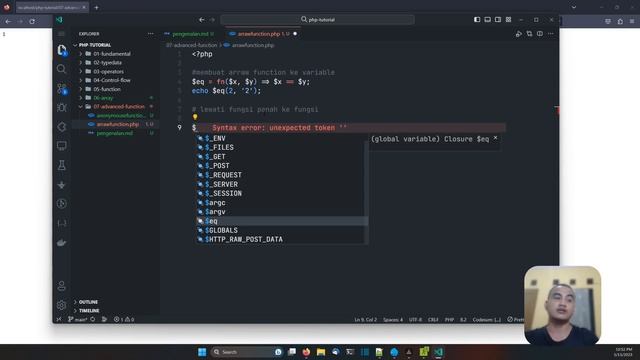Image resolution: width=640 pixels, height=360 pixels.
Task: Open the Testing flask view
Action: [x=62, y=165]
